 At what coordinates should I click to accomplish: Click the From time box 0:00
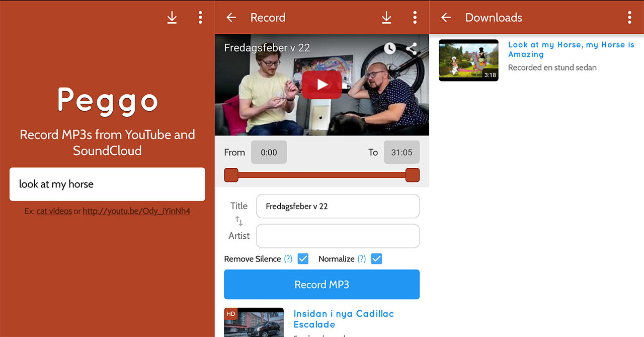(269, 152)
